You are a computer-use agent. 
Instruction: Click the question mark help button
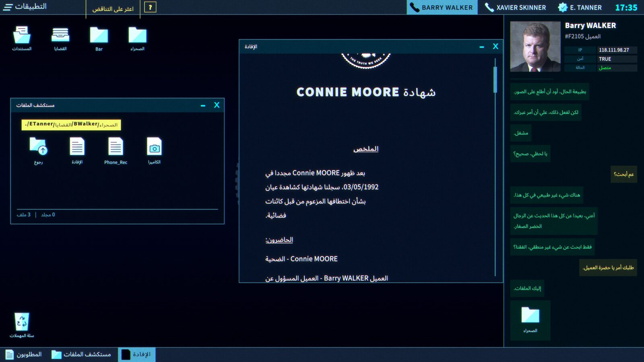coord(150,7)
